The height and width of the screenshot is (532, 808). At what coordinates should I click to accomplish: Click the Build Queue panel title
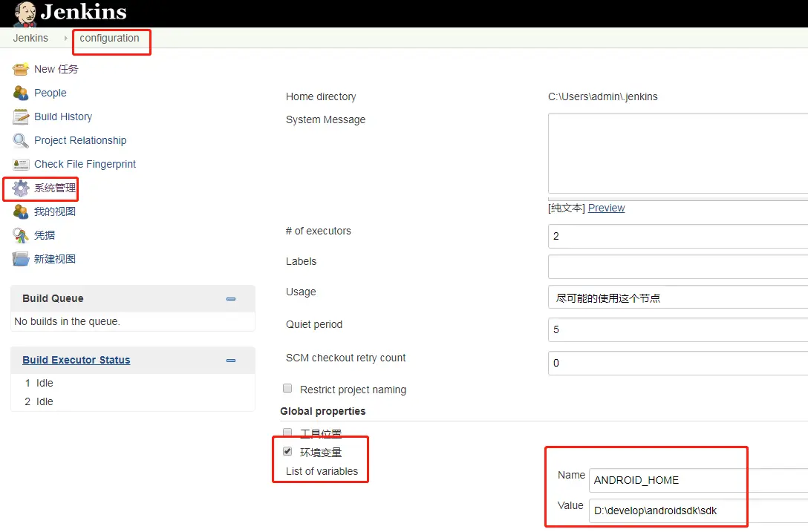[x=53, y=298]
